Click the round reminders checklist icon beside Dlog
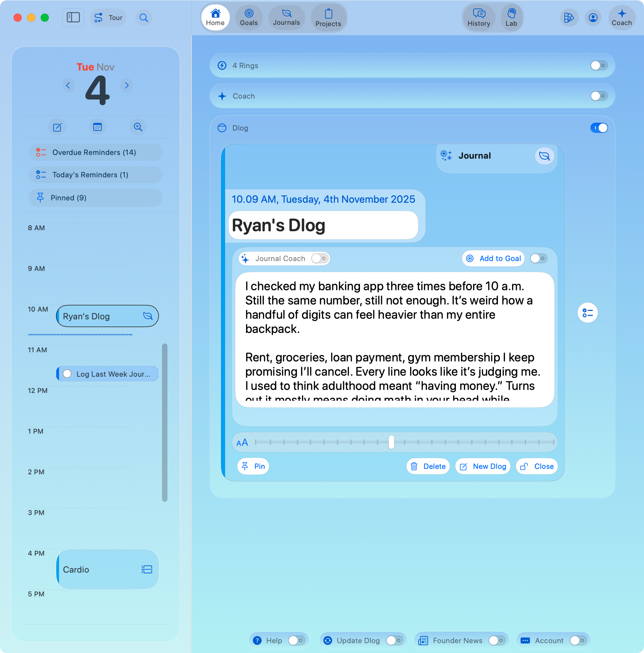The width and height of the screenshot is (644, 653). tap(587, 313)
